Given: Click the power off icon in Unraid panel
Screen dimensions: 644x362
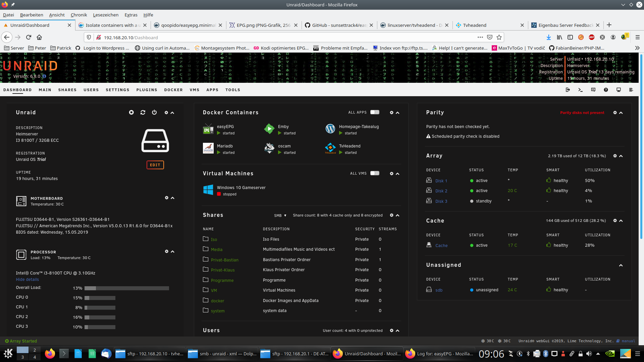Looking at the screenshot, I should [154, 113].
